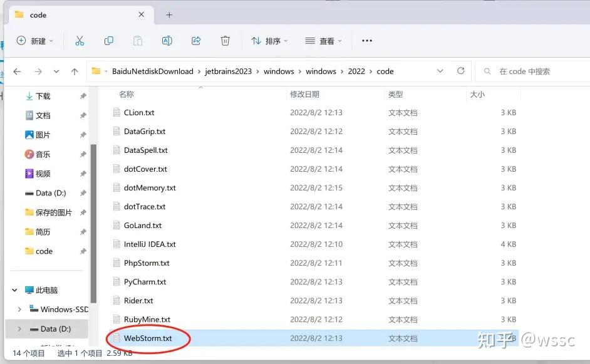Select RubyMine.txt file
This screenshot has height=364, width=590.
click(x=147, y=320)
